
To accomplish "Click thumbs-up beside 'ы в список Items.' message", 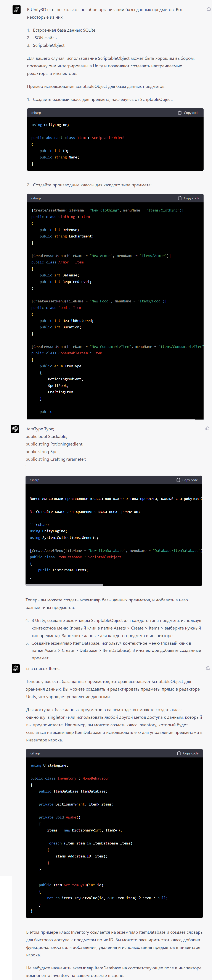I will point(208,668).
